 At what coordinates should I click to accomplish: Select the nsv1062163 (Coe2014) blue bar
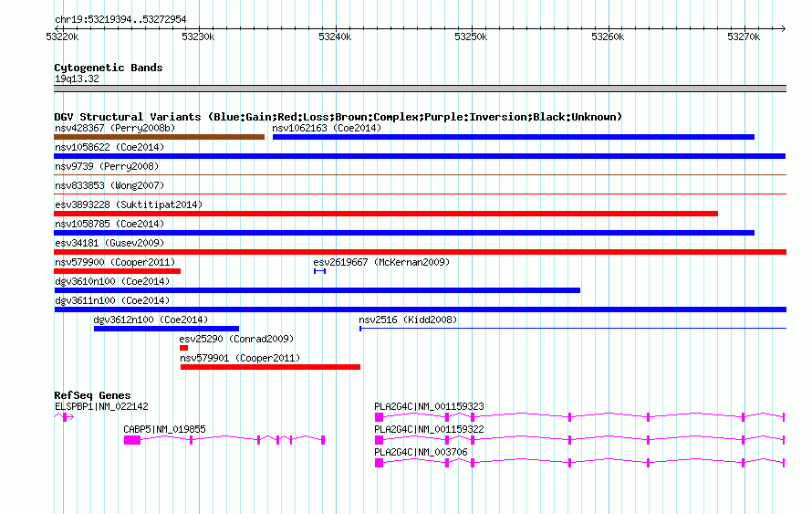513,137
